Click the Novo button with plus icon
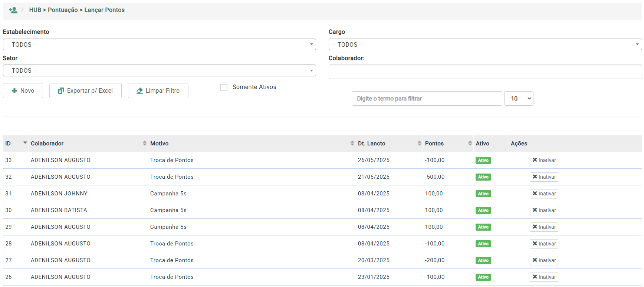The image size is (644, 287). pos(23,91)
